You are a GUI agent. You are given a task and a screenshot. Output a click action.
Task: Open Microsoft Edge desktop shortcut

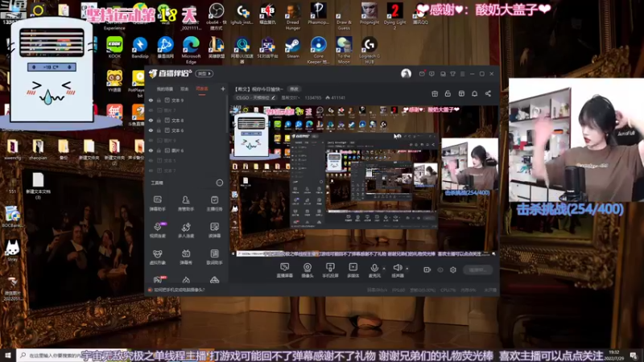coord(191,50)
